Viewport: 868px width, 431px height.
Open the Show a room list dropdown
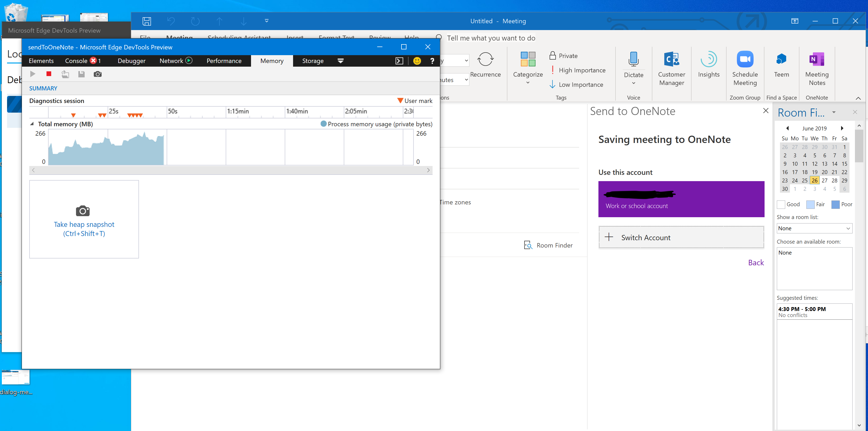point(814,228)
